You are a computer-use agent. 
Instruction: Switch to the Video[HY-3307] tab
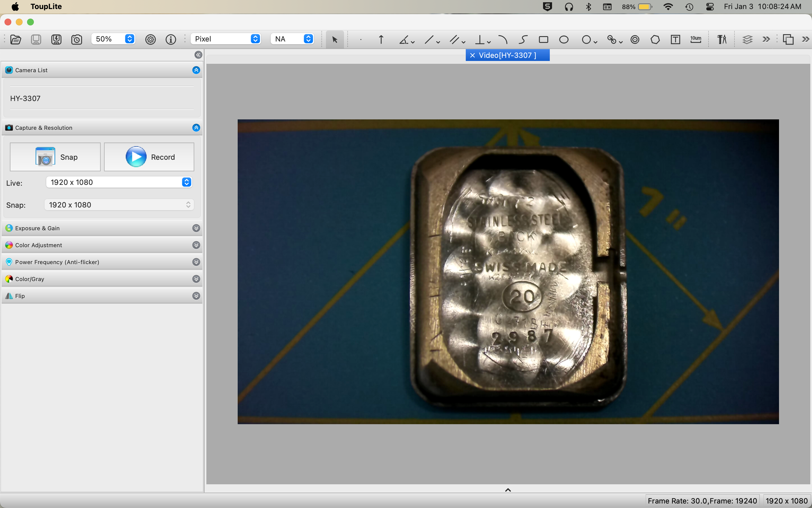click(x=507, y=55)
